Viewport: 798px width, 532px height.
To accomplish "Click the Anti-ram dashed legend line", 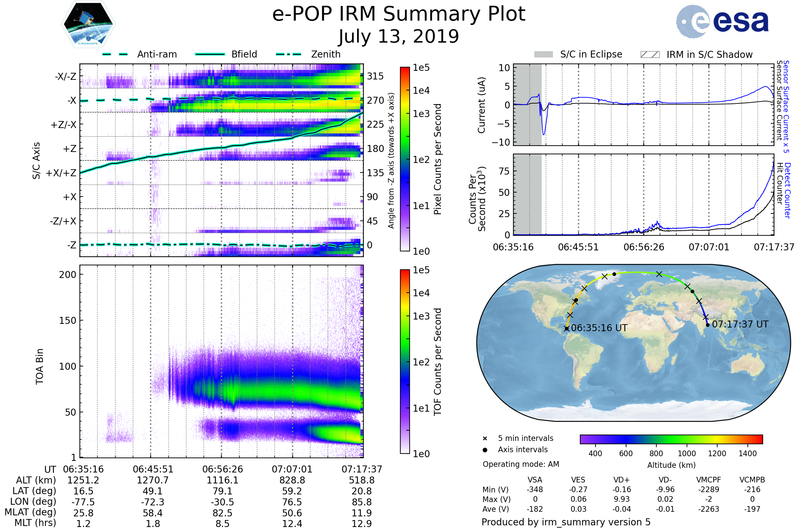I will pyautogui.click(x=115, y=54).
